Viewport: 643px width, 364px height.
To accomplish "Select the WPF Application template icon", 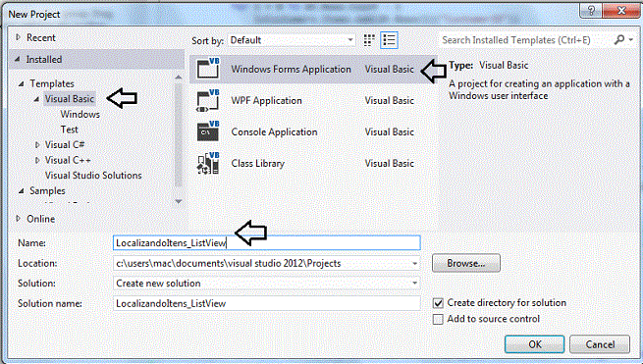I will click(208, 100).
